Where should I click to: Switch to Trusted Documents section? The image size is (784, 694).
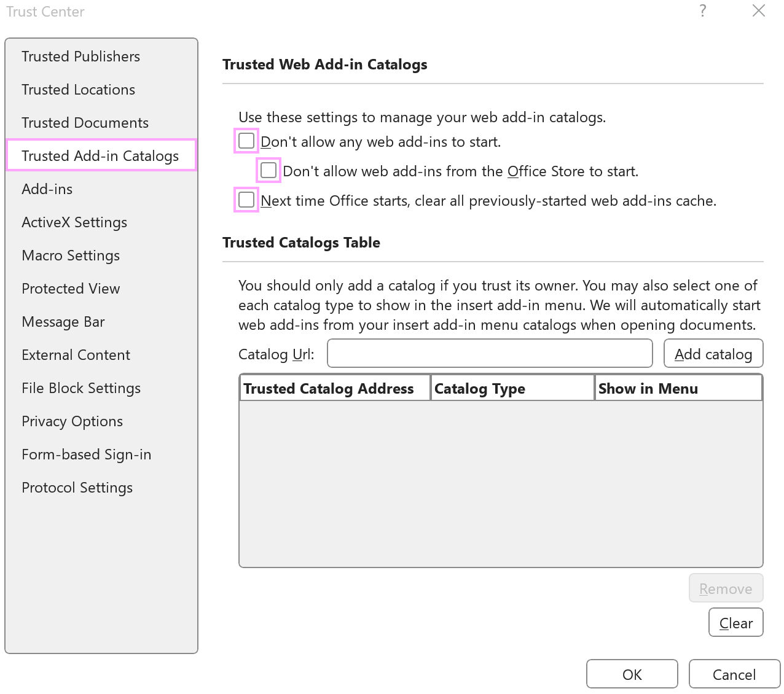pyautogui.click(x=85, y=123)
